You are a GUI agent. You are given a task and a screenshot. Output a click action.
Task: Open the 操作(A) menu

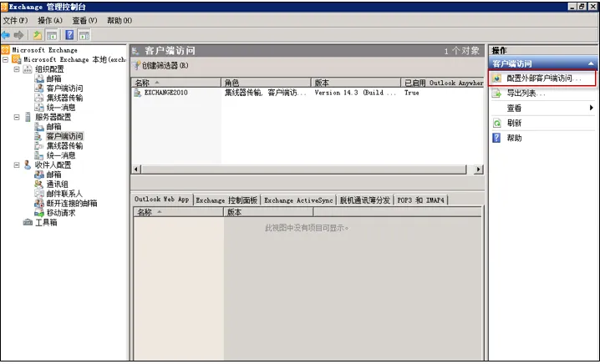click(x=50, y=21)
